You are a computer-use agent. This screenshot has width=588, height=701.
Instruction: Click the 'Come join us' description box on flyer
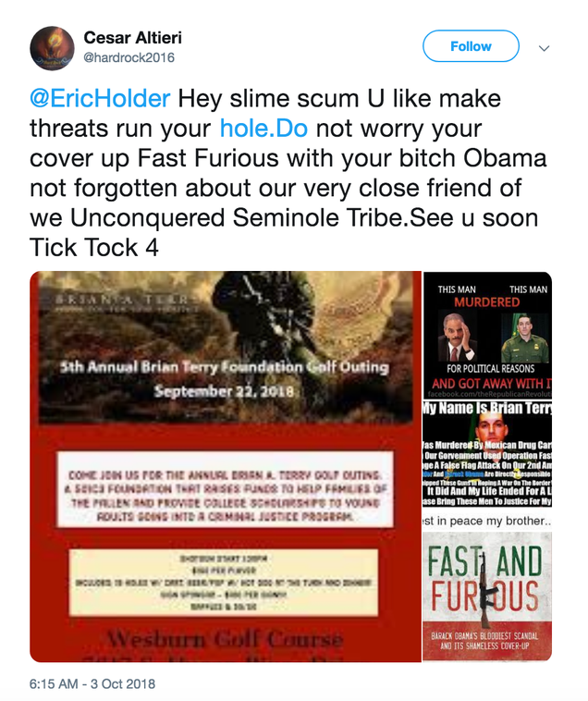click(226, 489)
